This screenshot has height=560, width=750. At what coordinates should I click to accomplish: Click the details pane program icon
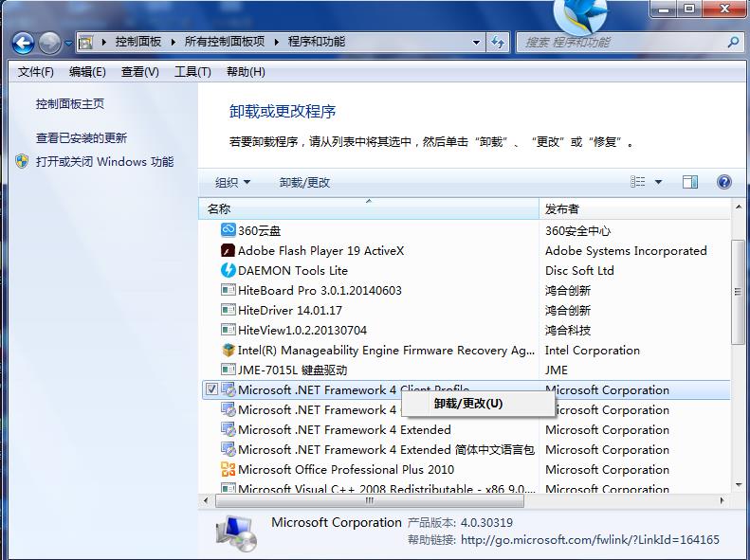click(236, 533)
